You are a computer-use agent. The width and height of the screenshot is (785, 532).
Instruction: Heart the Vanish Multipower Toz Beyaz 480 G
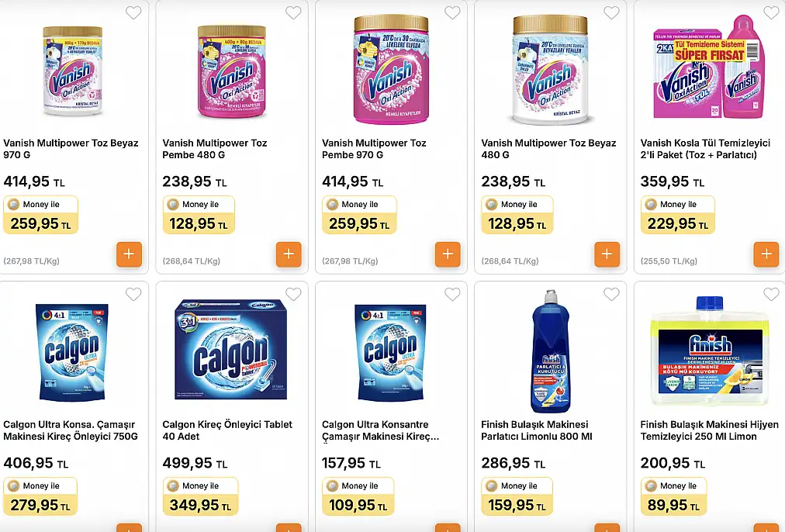(x=611, y=12)
